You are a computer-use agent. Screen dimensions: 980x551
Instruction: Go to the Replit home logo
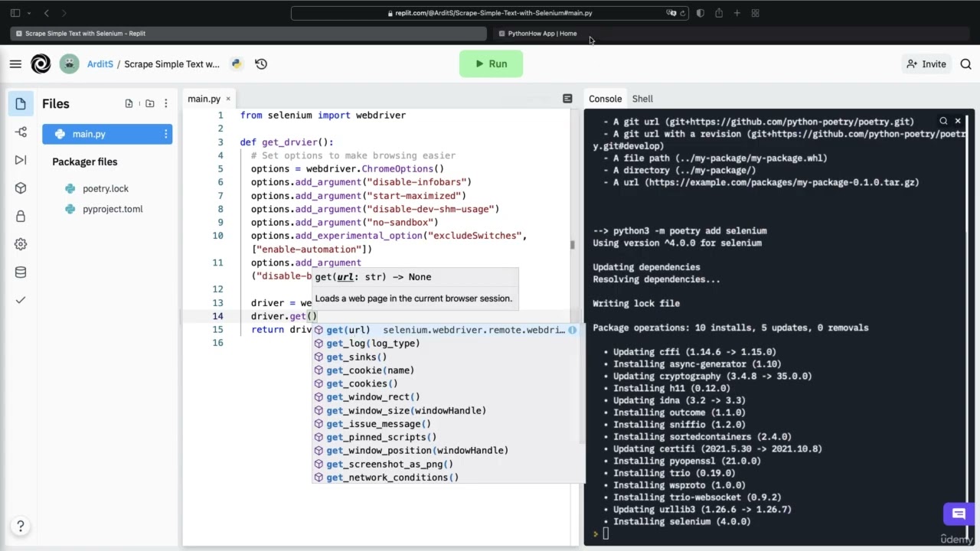41,64
